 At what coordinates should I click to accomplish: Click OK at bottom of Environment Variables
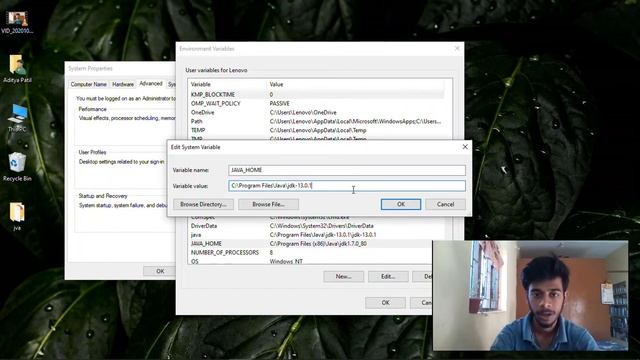click(385, 302)
